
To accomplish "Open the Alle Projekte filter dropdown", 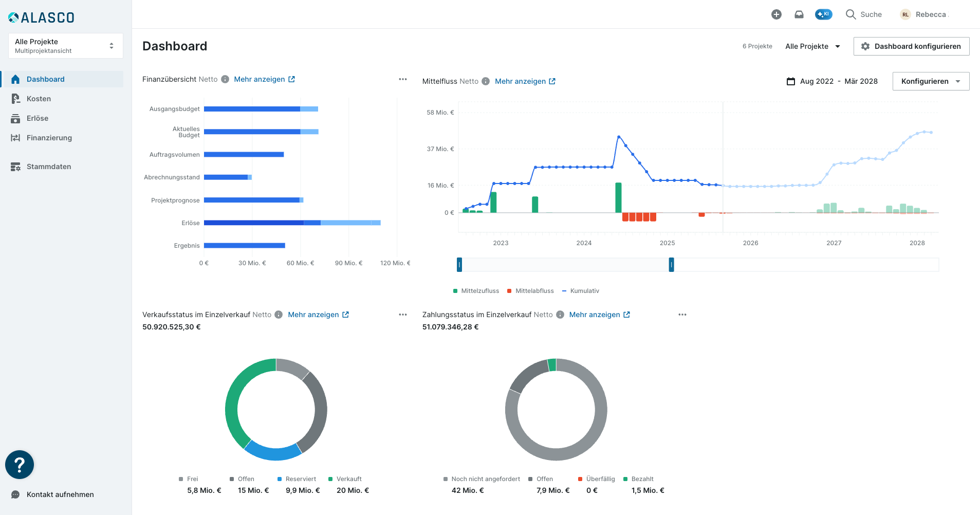I will pos(813,46).
